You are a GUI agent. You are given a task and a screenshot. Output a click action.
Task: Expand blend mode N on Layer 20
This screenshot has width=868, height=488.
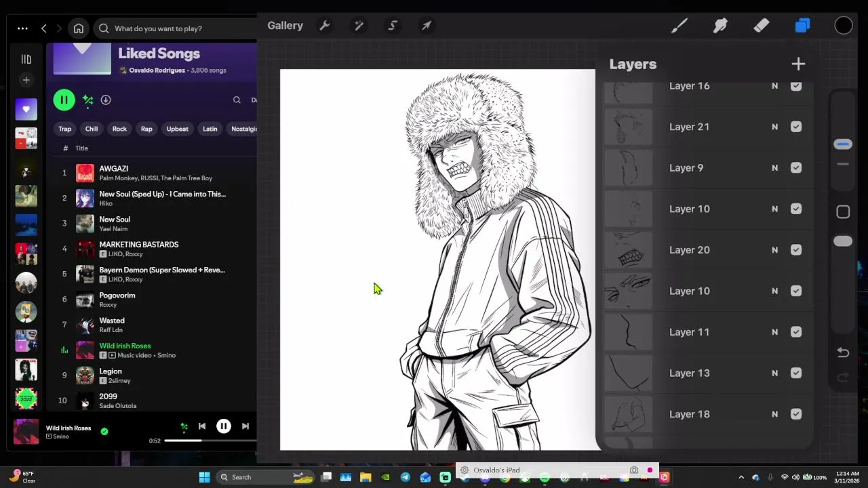[x=774, y=250]
